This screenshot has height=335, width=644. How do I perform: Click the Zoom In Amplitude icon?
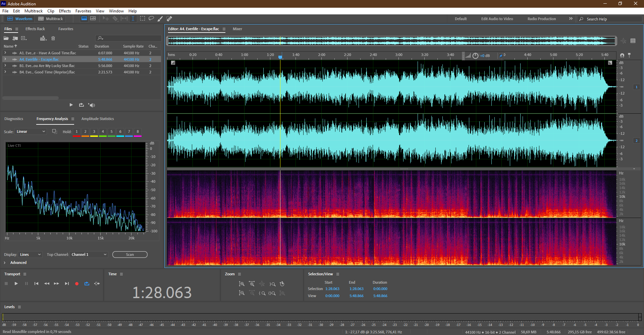241,284
